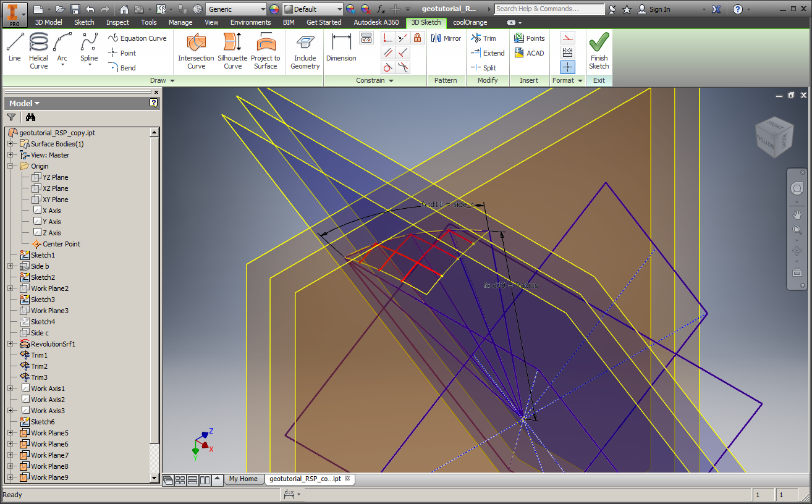Click the Adjust appearance color icon

pos(351,9)
